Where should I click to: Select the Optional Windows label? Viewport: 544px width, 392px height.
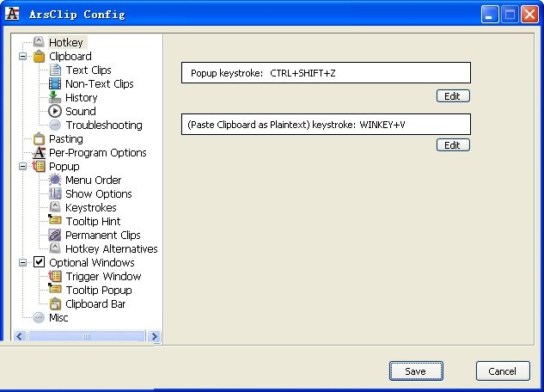92,262
